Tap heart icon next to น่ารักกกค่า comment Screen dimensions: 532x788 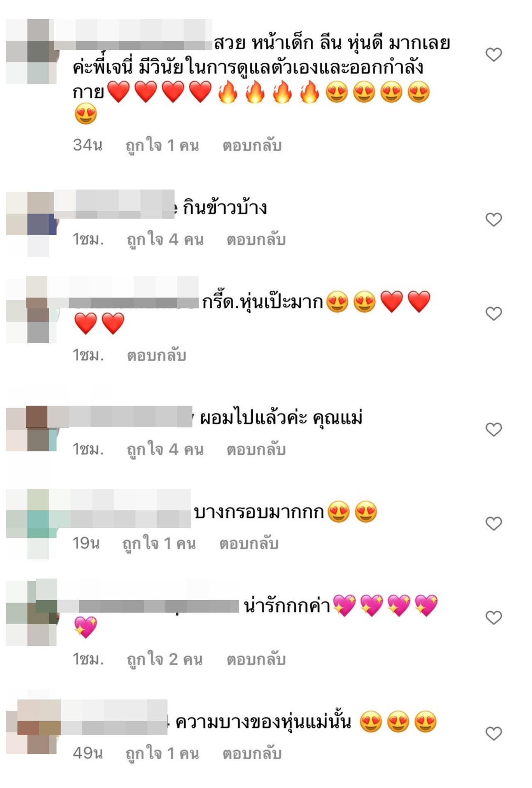[x=494, y=618]
